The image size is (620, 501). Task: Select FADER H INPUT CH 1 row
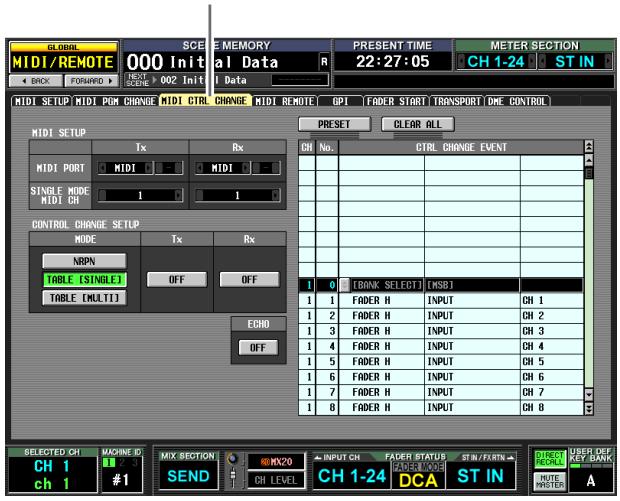pyautogui.click(x=441, y=301)
